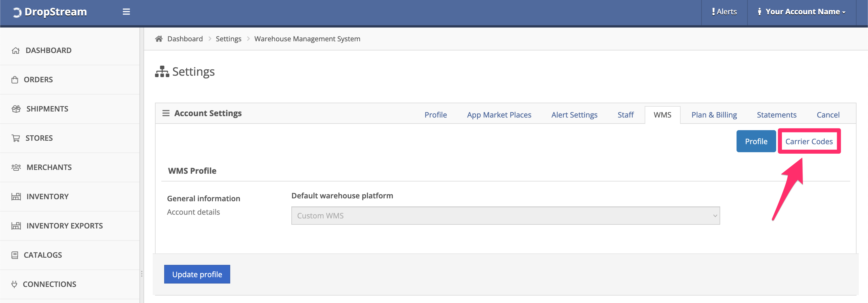Toggle the hamburger sidebar menu icon
Image resolution: width=868 pixels, height=303 pixels.
126,12
